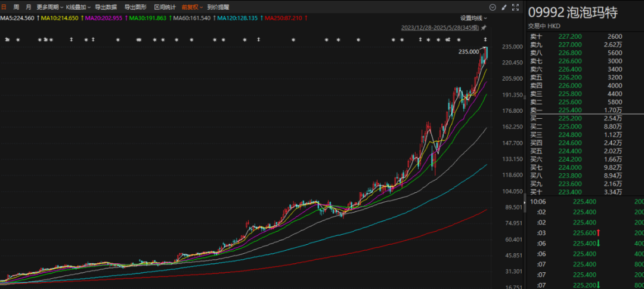Expand chart to fullscreen with arrows icon
This screenshot has width=644, height=289.
click(515, 7)
